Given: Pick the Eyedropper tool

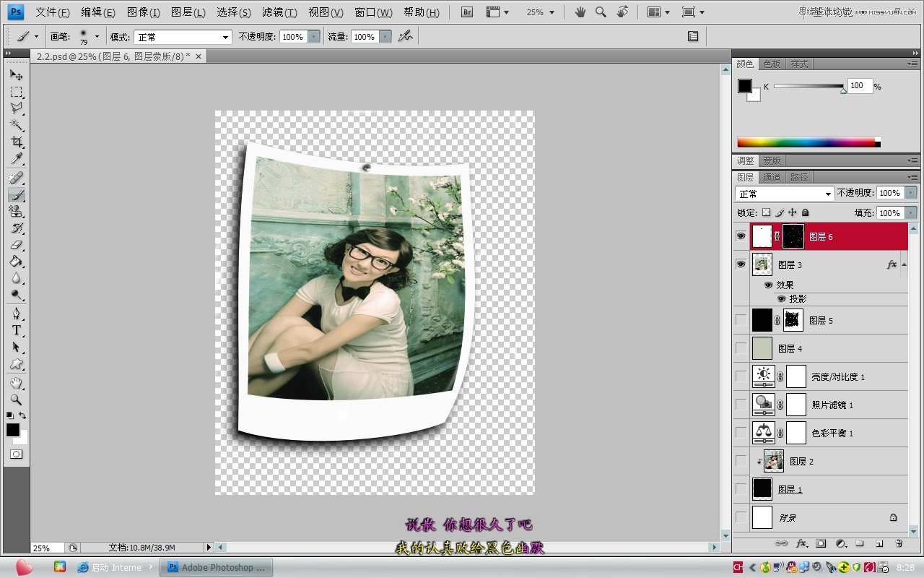Looking at the screenshot, I should pos(16,160).
